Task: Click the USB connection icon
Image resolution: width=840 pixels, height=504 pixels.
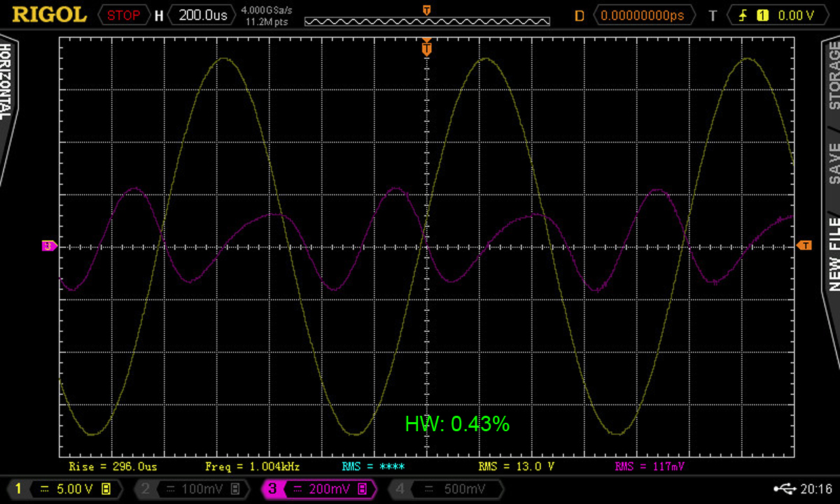Action: tap(784, 489)
